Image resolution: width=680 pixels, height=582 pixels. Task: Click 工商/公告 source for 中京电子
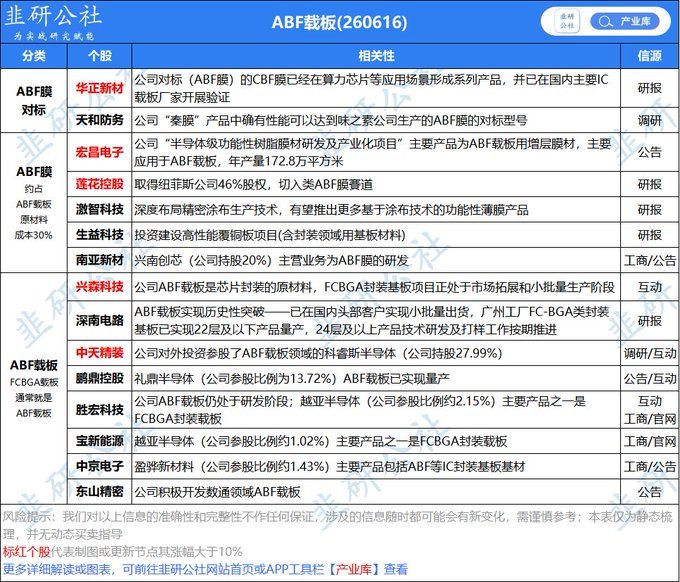pyautogui.click(x=650, y=466)
